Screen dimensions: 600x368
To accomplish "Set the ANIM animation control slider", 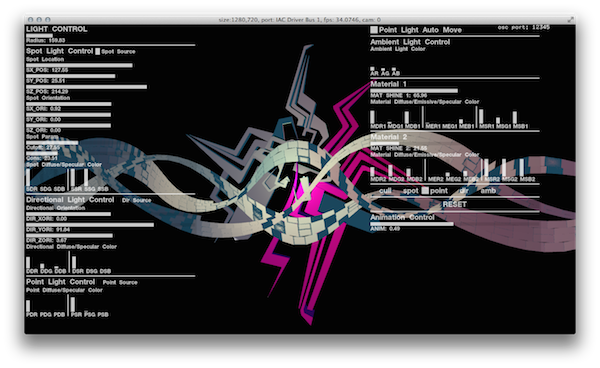I will (x=412, y=224).
